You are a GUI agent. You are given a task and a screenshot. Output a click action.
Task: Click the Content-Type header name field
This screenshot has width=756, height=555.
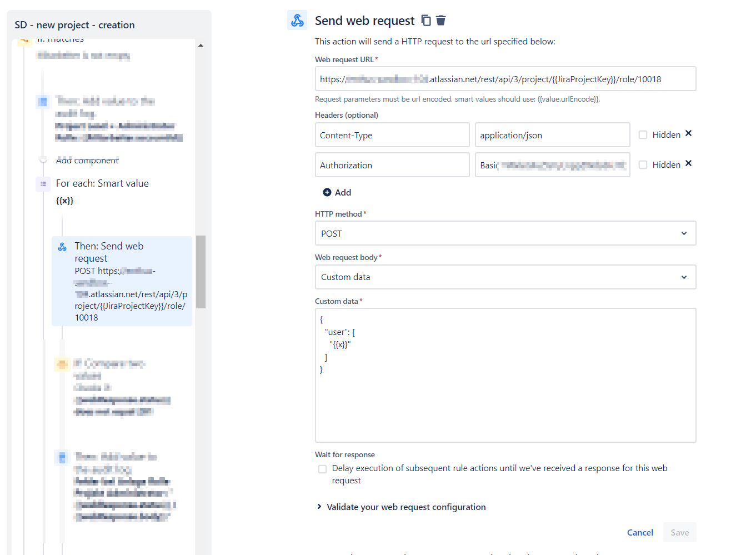[392, 135]
